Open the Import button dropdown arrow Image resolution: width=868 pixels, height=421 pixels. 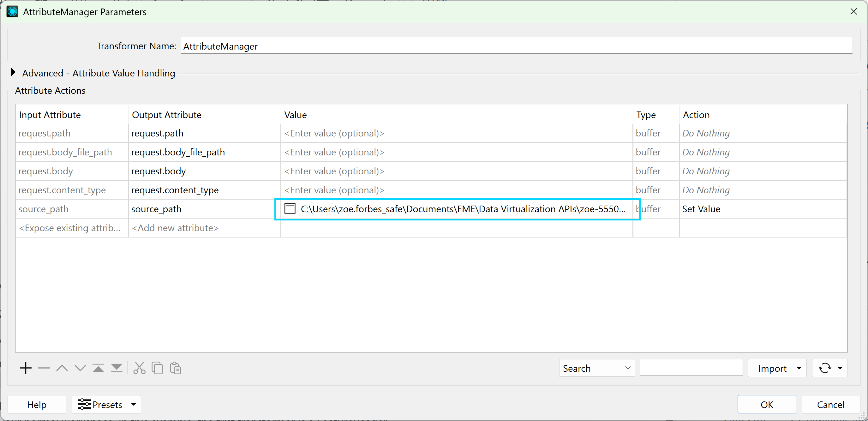[799, 368]
